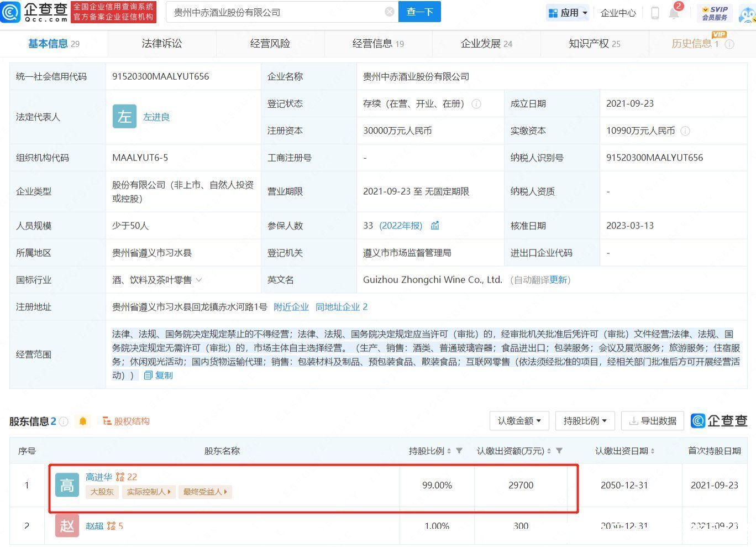The width and height of the screenshot is (756, 547).
Task: Click the 赵 shareholder avatar
Action: click(x=67, y=525)
